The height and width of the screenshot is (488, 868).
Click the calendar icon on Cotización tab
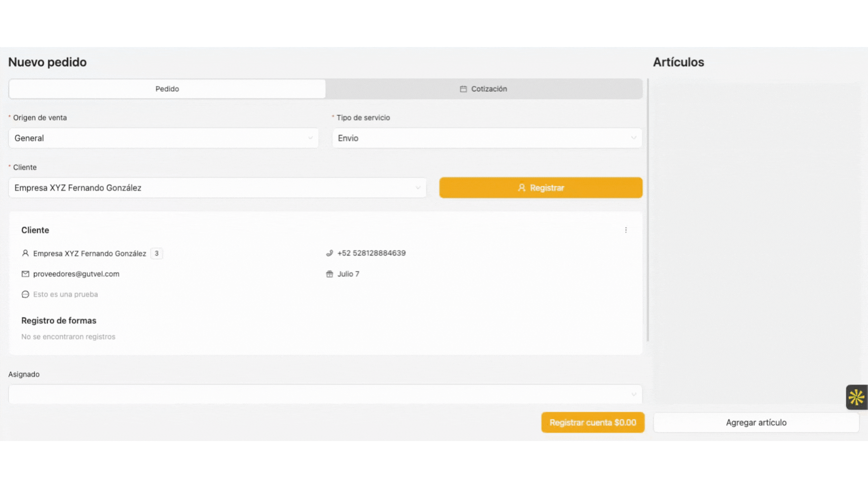[463, 89]
